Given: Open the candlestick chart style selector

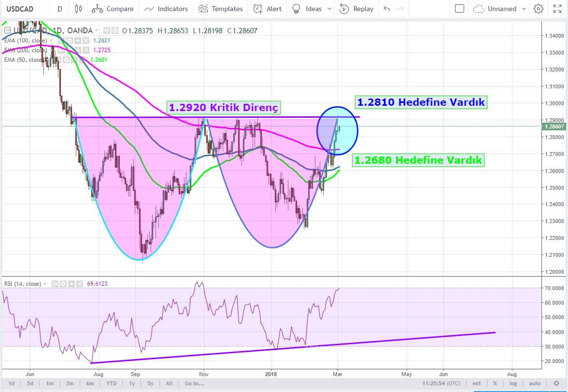Looking at the screenshot, I should point(79,9).
